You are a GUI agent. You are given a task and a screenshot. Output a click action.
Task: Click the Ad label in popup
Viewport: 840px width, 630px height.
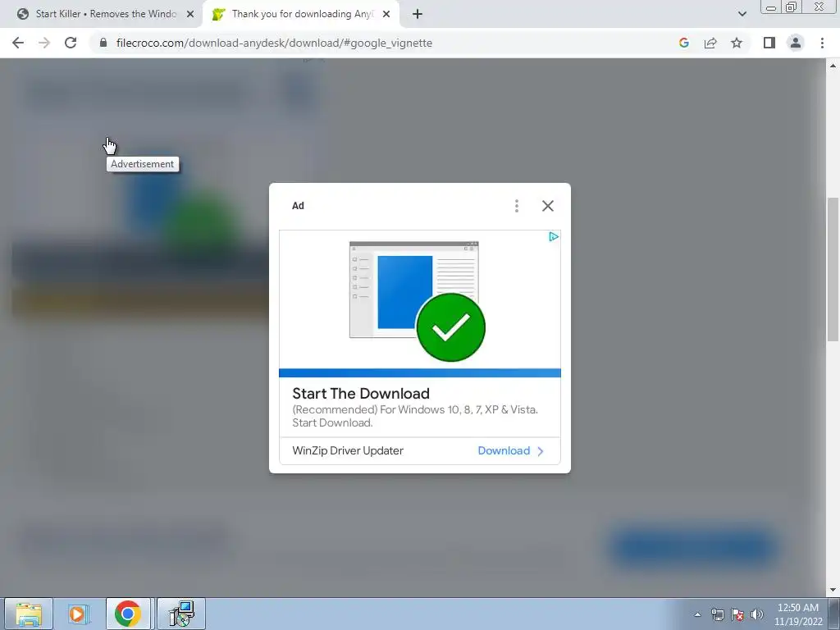[x=298, y=206]
